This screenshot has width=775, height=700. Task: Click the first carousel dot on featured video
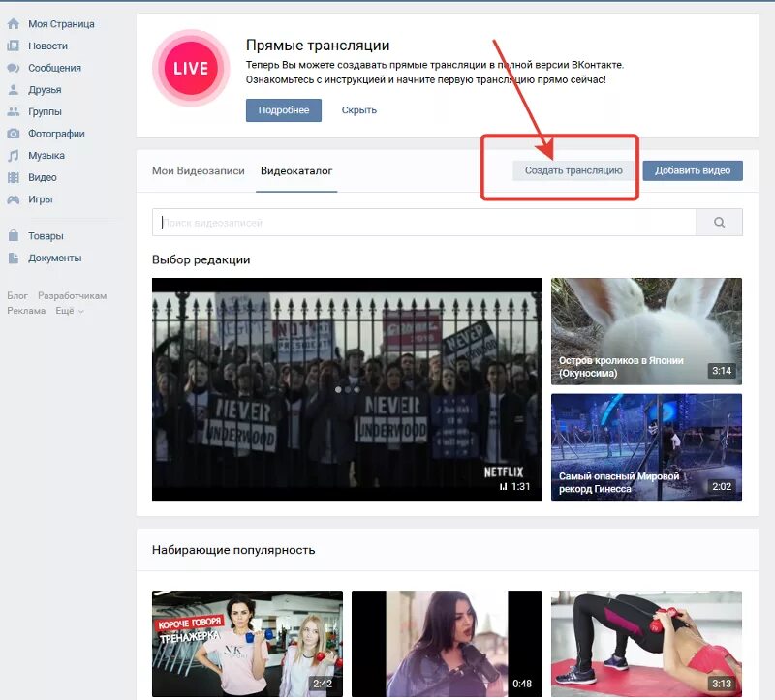click(338, 390)
